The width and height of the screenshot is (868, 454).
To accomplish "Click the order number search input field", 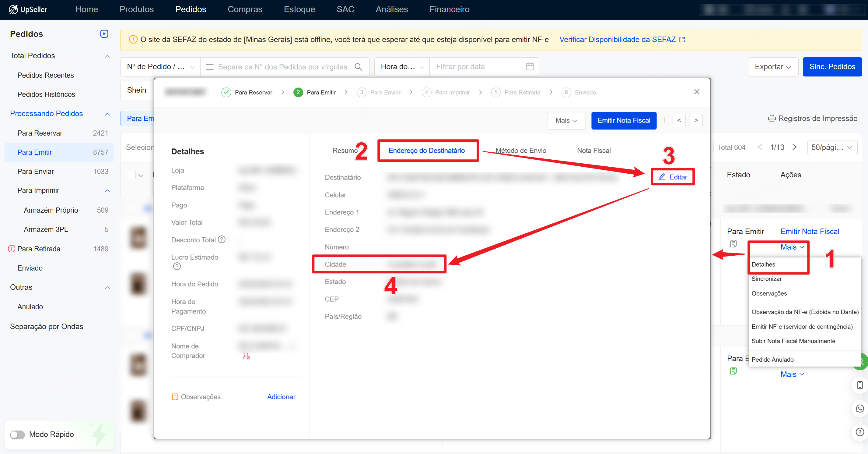I will pyautogui.click(x=282, y=67).
